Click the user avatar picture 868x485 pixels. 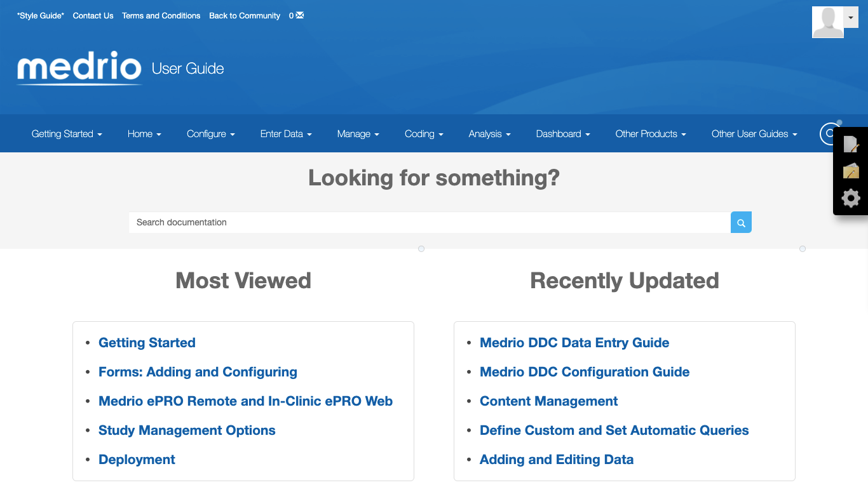(x=827, y=23)
